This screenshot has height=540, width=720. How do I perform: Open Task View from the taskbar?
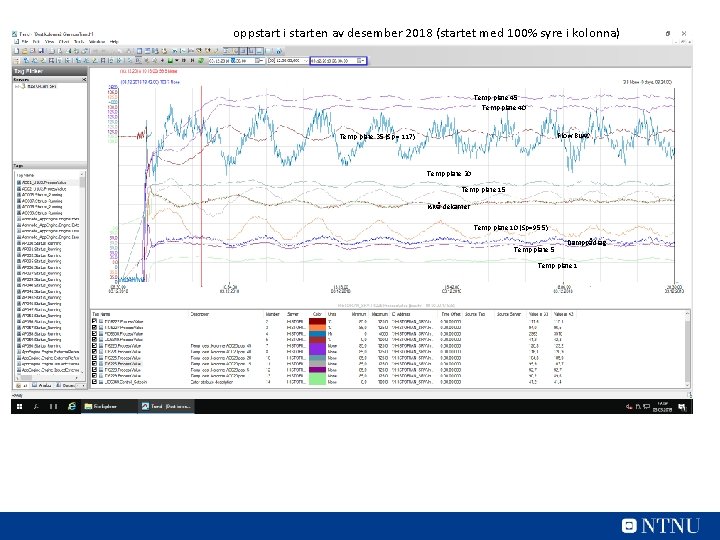[53, 406]
